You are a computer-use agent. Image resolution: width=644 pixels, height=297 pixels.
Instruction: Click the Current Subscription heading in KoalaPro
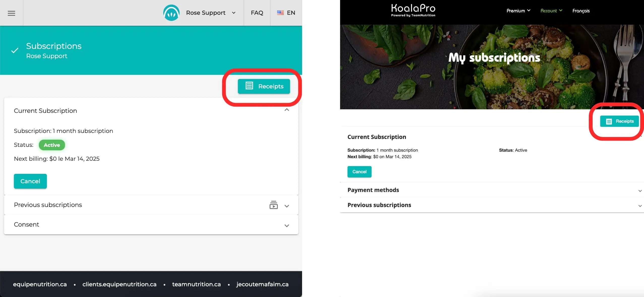click(377, 137)
